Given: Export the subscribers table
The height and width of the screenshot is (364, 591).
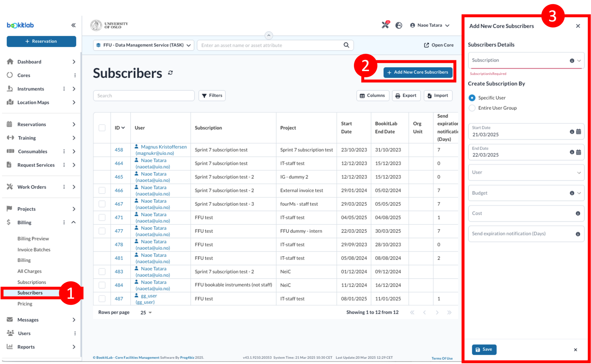Looking at the screenshot, I should [406, 96].
